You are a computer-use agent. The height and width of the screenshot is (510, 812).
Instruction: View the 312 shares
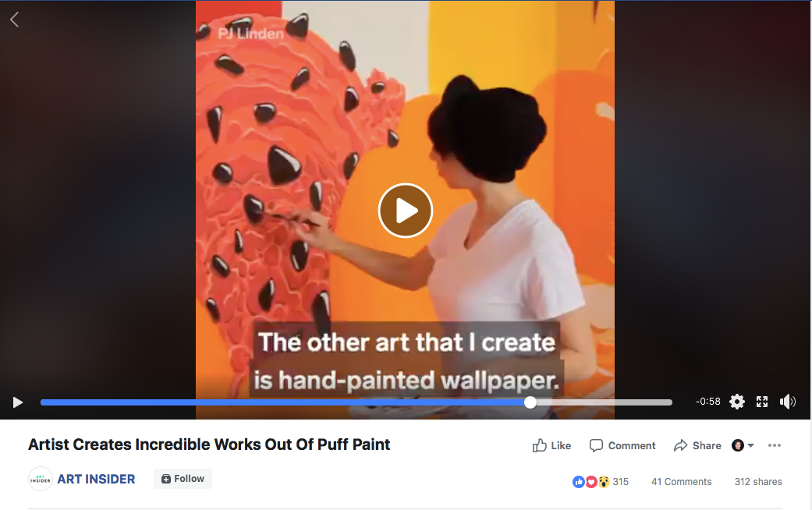pos(758,482)
